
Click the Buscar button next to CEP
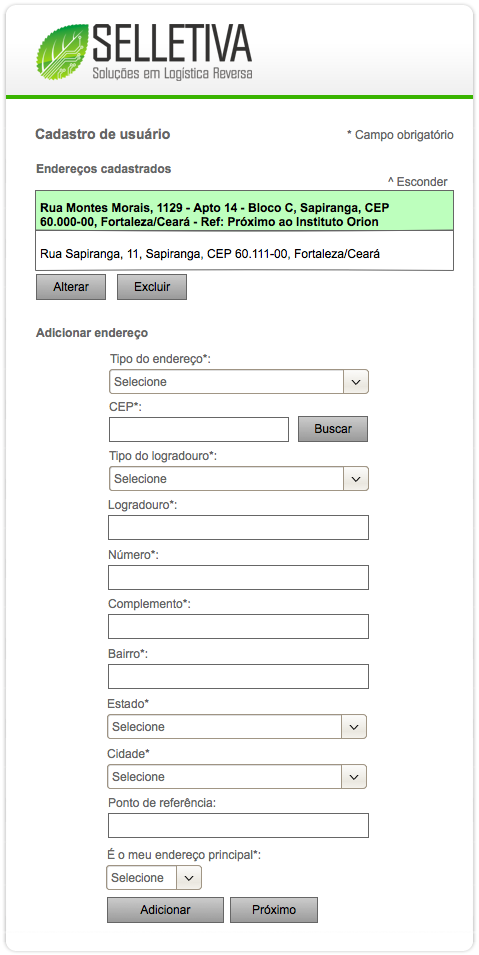click(x=333, y=429)
